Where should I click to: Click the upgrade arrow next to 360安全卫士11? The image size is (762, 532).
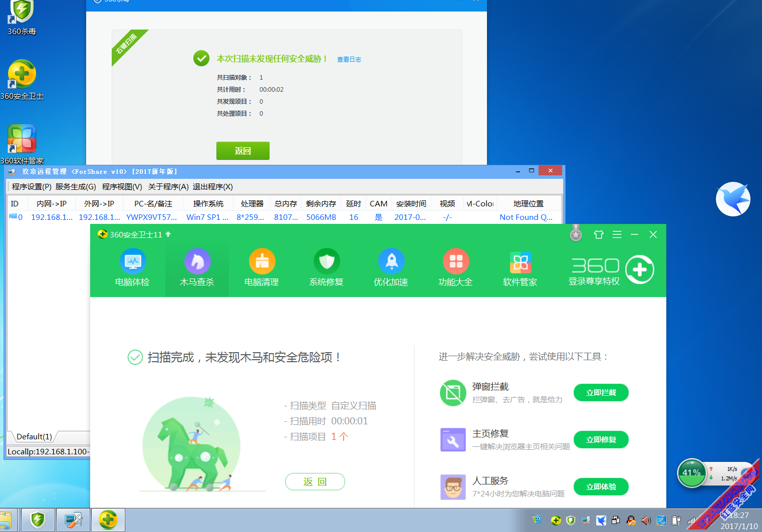click(x=168, y=234)
